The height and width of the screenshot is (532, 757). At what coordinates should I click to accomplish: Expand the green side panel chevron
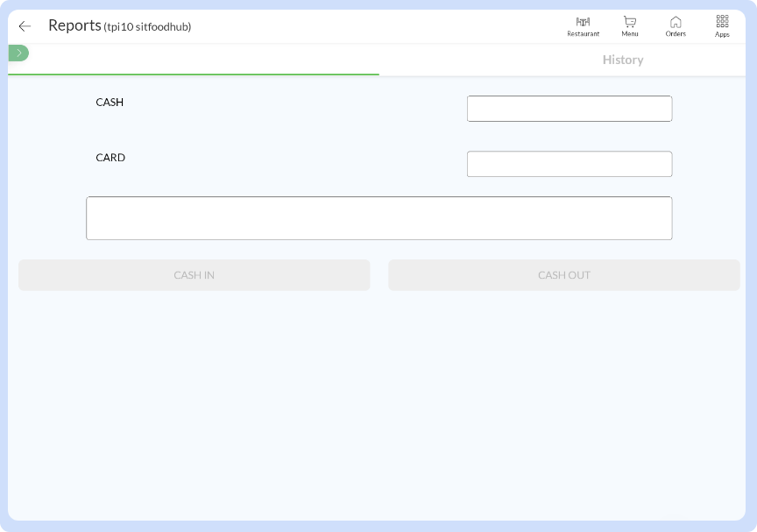click(18, 53)
